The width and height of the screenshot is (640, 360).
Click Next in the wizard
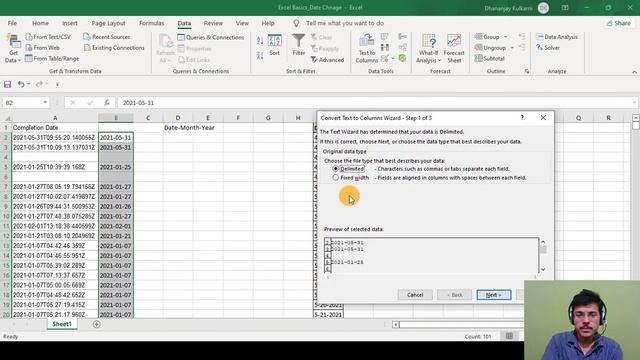tap(493, 295)
